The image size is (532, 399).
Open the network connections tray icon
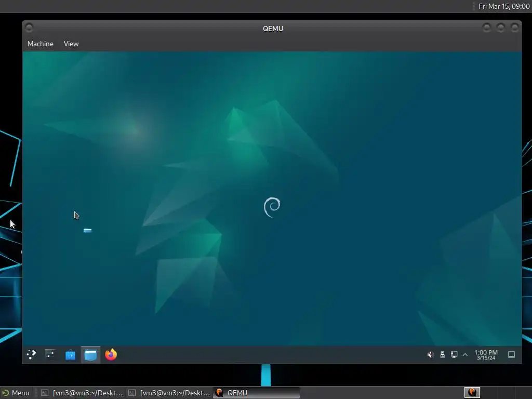[x=454, y=355]
